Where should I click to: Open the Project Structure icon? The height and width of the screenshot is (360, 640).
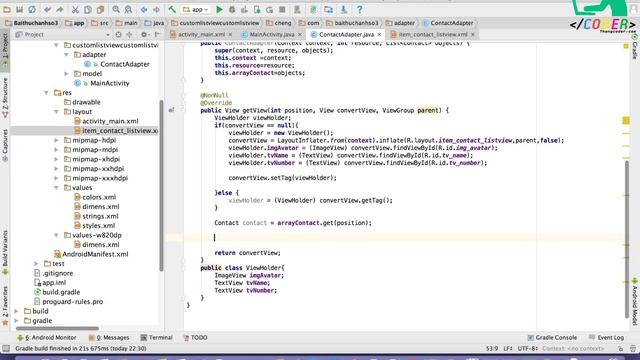point(329,9)
